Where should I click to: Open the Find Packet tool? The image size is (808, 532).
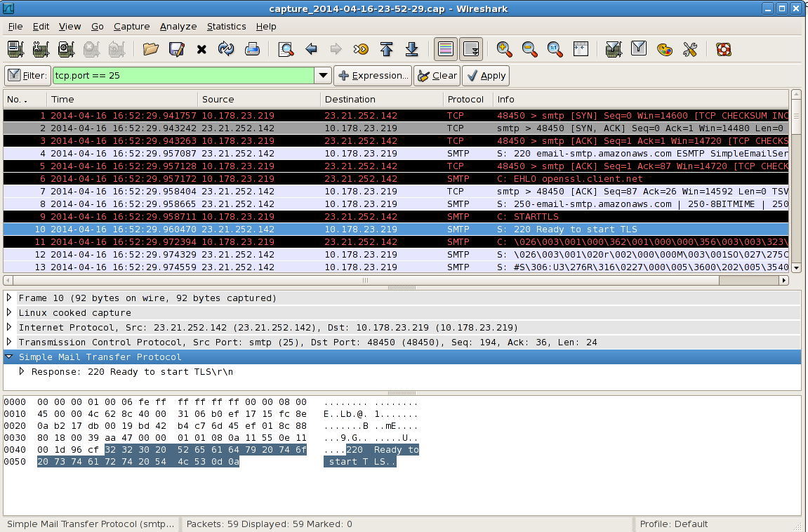[287, 49]
